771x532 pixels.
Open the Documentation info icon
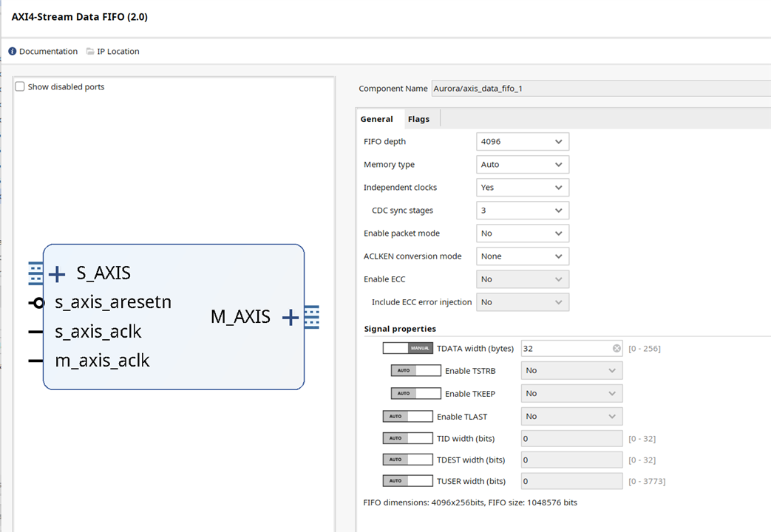(x=13, y=51)
